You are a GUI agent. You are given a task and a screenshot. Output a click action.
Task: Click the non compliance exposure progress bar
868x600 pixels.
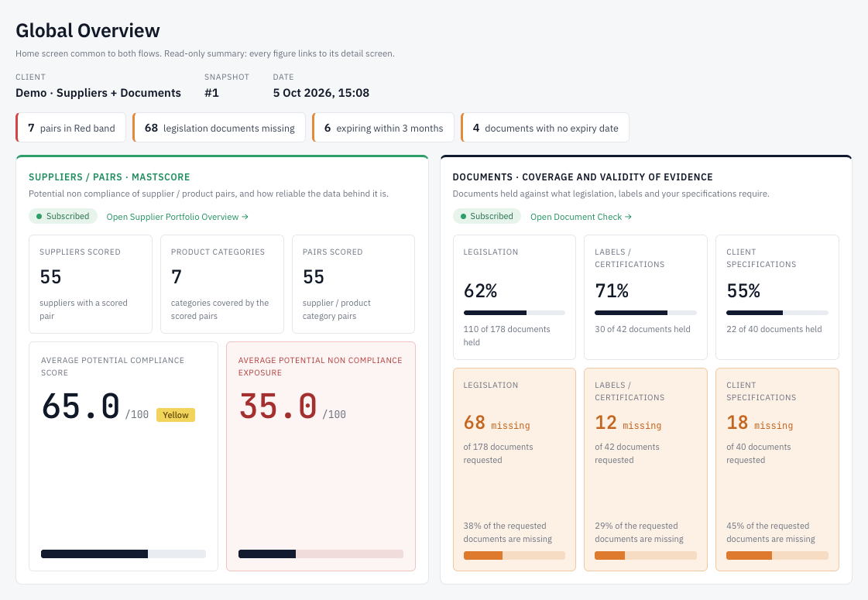point(321,554)
